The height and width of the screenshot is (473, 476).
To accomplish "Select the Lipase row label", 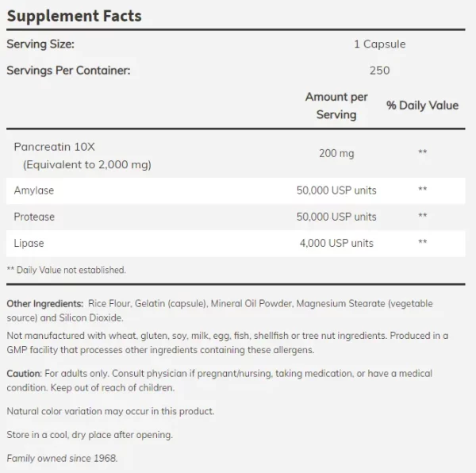I will click(29, 243).
